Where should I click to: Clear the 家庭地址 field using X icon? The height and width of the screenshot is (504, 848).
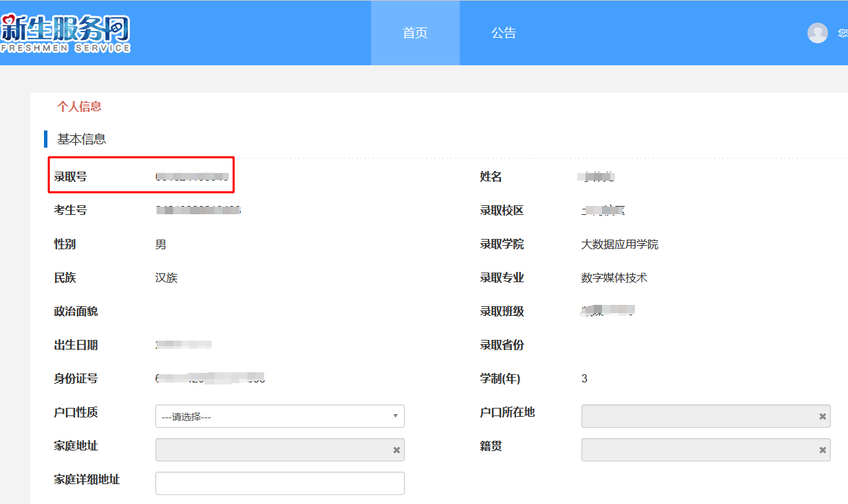[396, 450]
